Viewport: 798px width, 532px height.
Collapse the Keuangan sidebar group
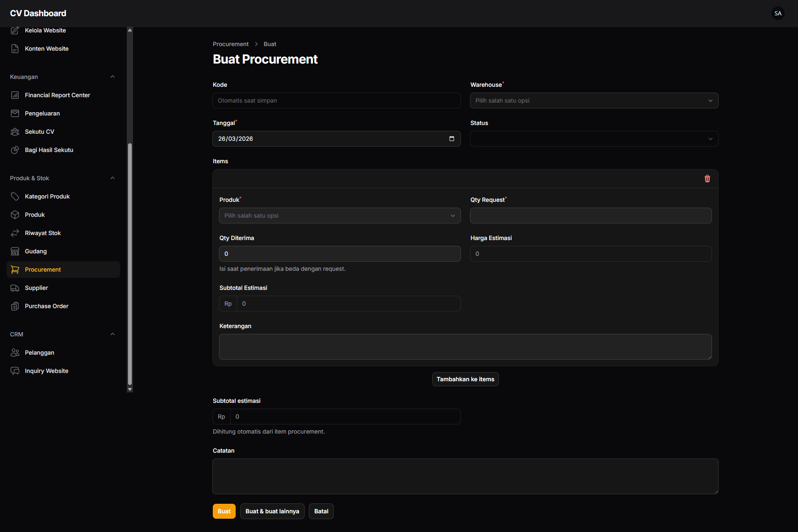coord(113,77)
